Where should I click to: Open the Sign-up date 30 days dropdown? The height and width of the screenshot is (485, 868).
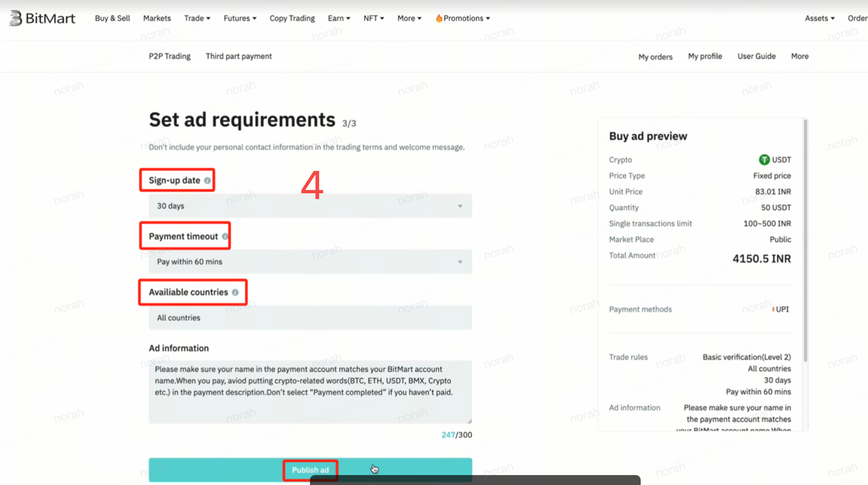(x=310, y=206)
